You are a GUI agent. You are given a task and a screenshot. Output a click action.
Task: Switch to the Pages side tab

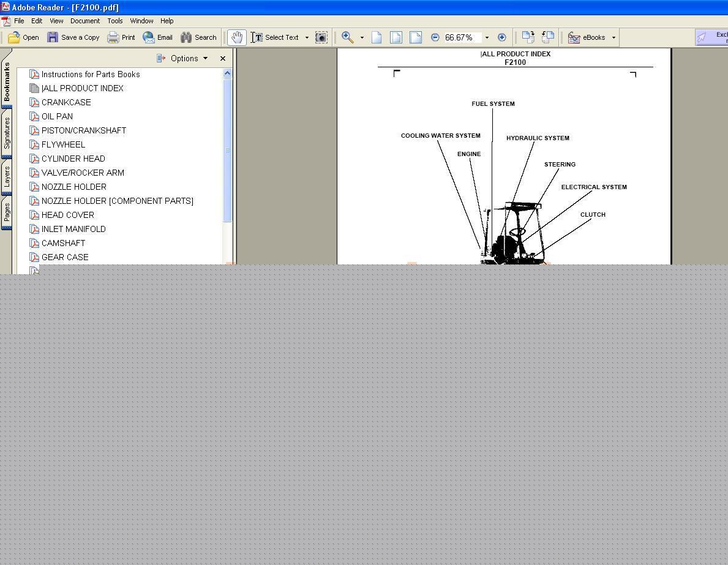[7, 212]
